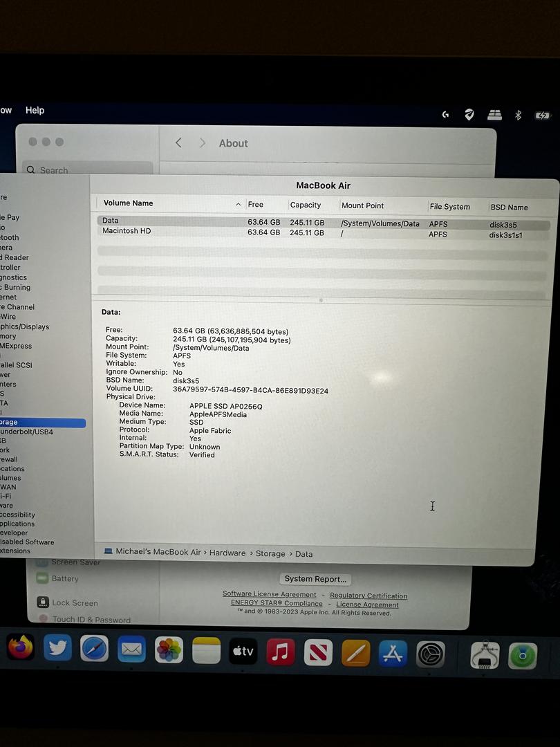560x747 pixels.
Task: Sort volumes by the Capacity column
Action: 306,205
